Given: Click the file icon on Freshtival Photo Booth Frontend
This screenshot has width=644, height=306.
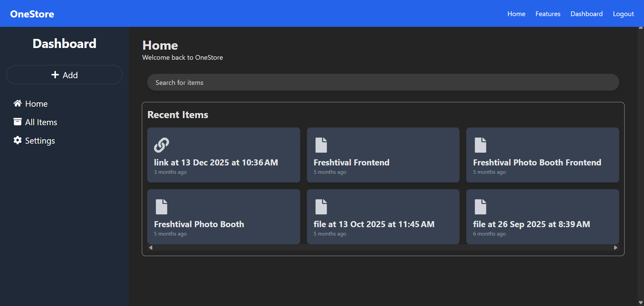Looking at the screenshot, I should 480,145.
